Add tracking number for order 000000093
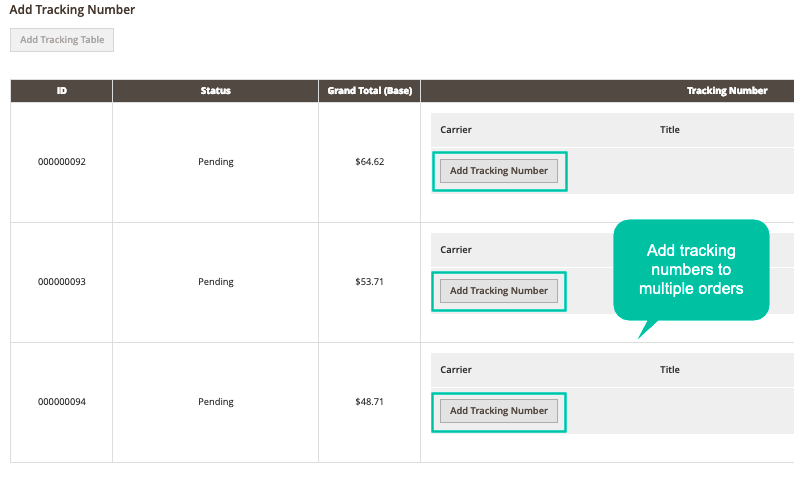 click(x=499, y=291)
